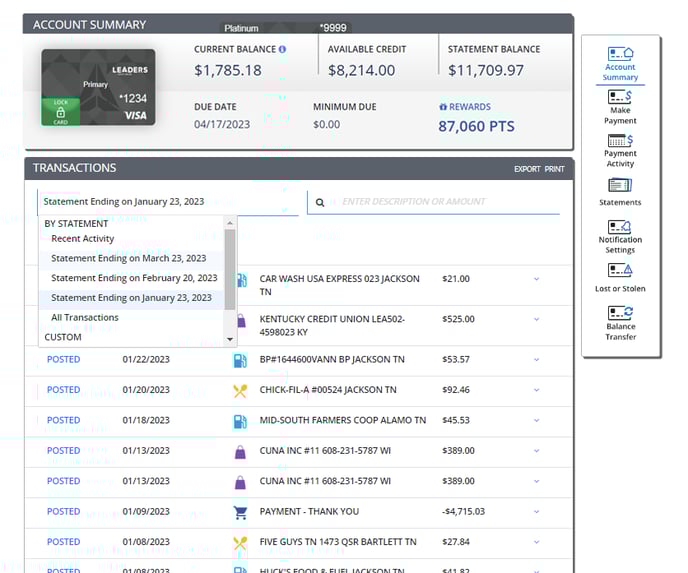The image size is (688, 573).
Task: Click the $45.53 amount
Action: [456, 420]
